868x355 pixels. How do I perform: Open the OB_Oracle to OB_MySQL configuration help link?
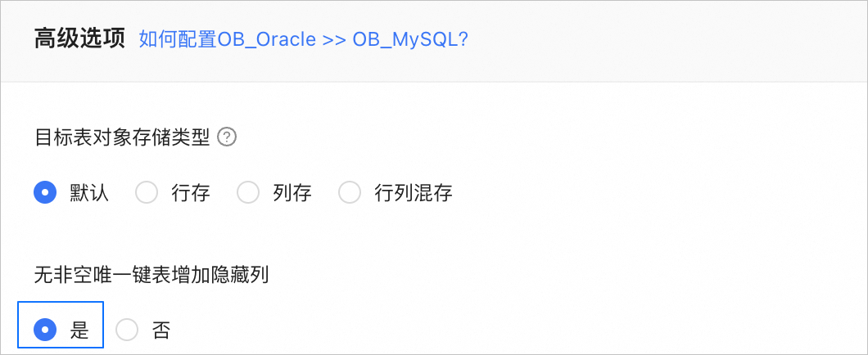(303, 39)
